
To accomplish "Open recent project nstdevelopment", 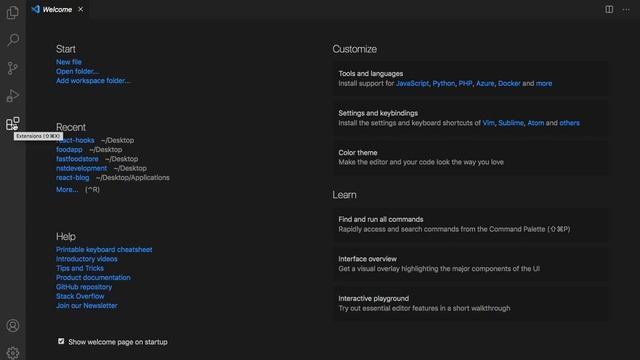I will 81,168.
